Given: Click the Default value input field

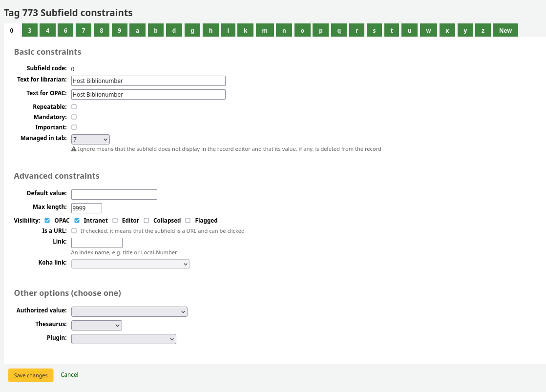Looking at the screenshot, I should (114, 194).
